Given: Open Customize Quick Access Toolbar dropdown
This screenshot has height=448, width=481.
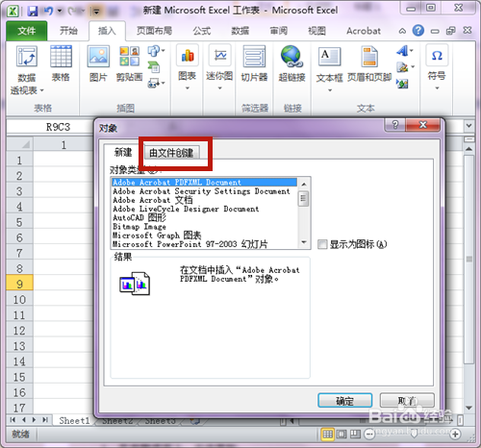Looking at the screenshot, I should tap(96, 12).
